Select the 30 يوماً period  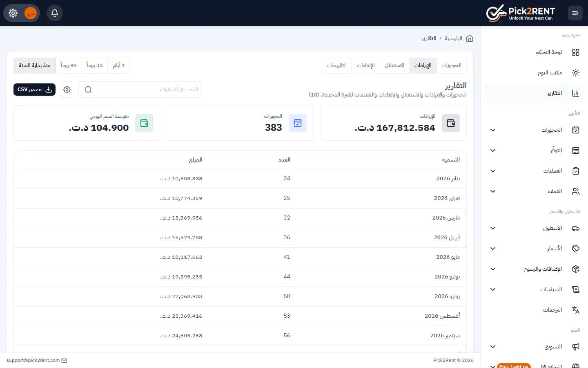pos(95,65)
